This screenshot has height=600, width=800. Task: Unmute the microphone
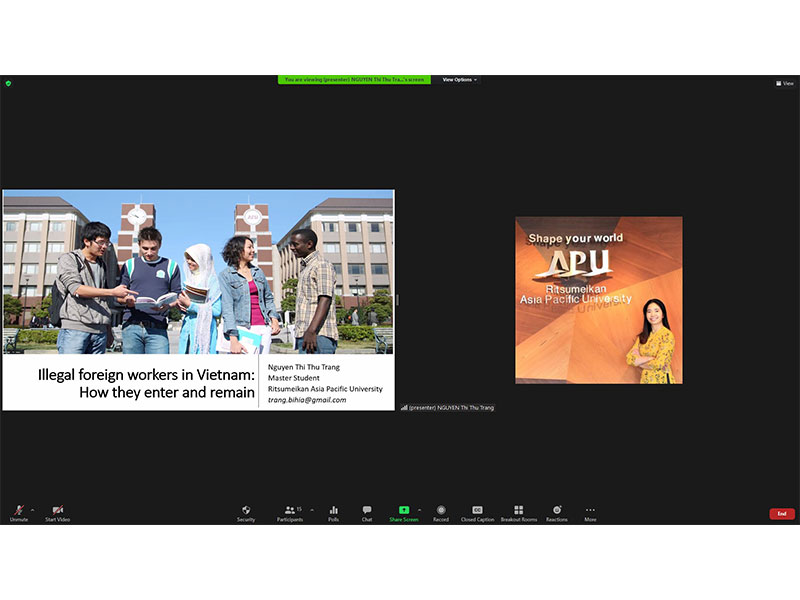[x=18, y=512]
